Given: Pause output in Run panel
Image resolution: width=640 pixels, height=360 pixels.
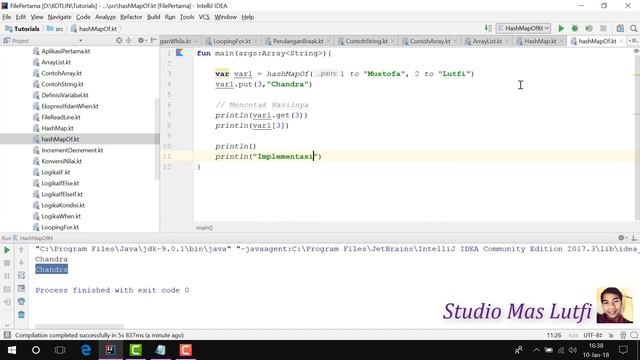Looking at the screenshot, I should click(x=7, y=276).
